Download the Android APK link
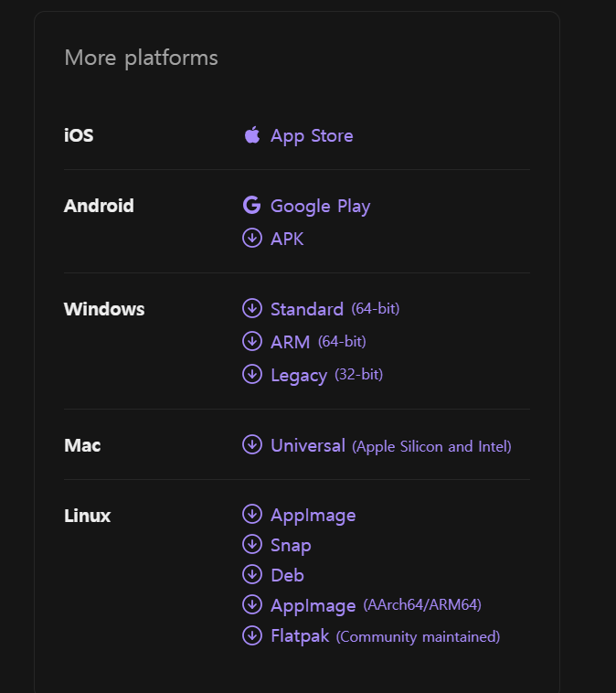This screenshot has height=693, width=616. pos(287,239)
